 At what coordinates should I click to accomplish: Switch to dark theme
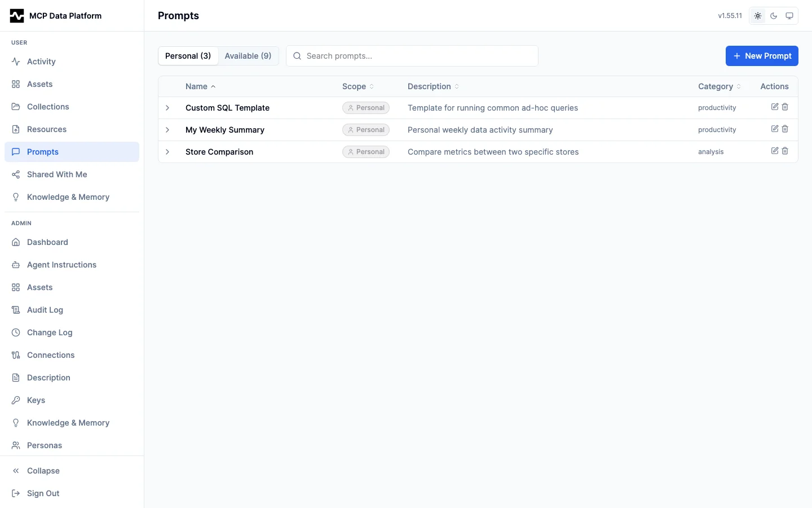pyautogui.click(x=774, y=16)
